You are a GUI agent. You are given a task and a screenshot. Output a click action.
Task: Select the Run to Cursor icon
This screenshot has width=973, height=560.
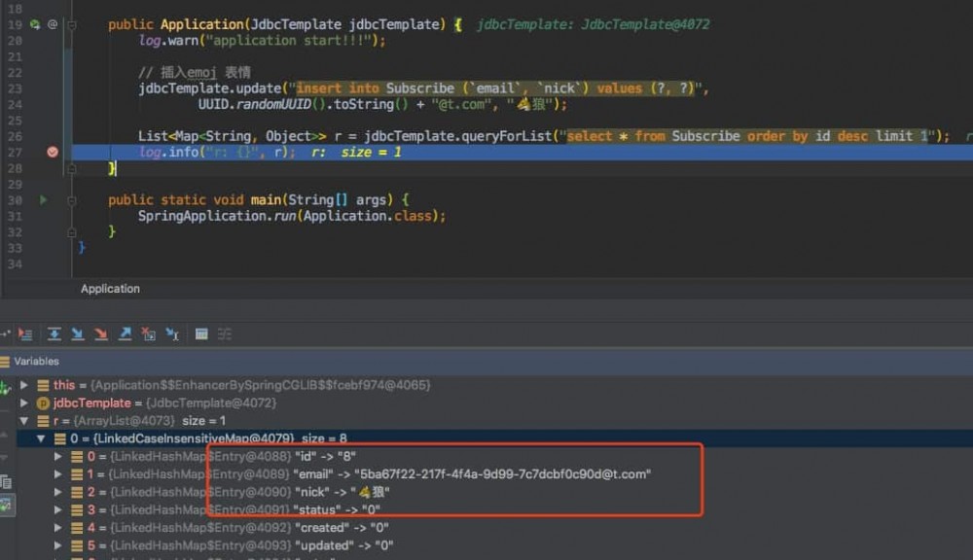173,333
